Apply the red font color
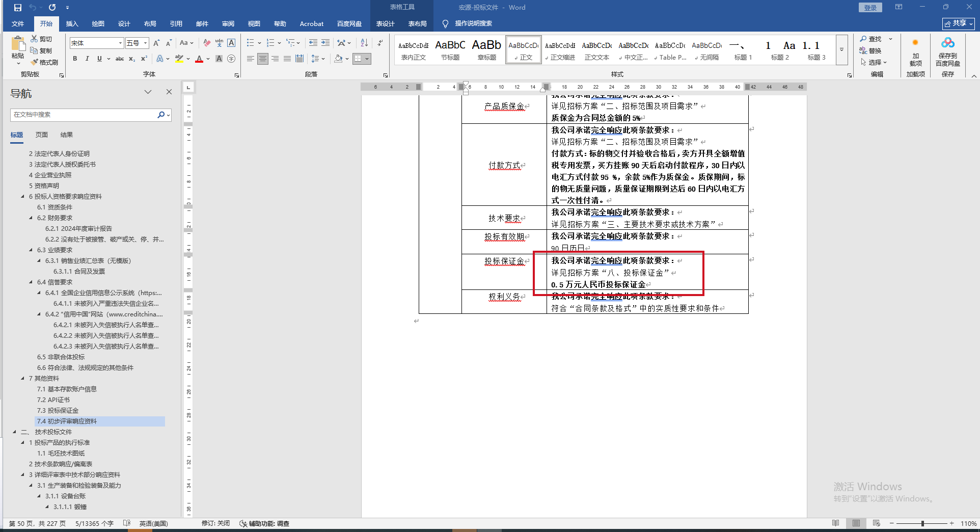The image size is (980, 532). coord(199,59)
